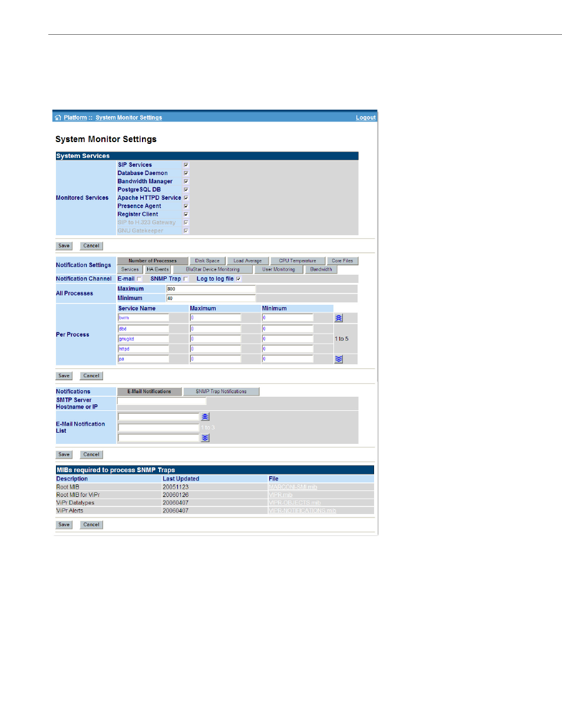This screenshot has width=562, height=728.
Task: Uncheck the Bandwidth Manager service
Action: 186,182
